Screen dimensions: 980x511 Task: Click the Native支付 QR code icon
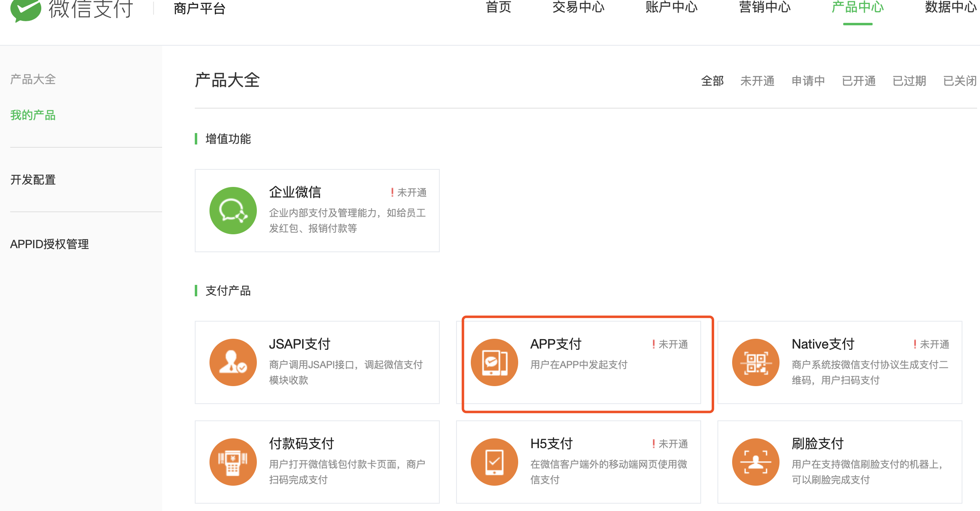click(x=755, y=362)
